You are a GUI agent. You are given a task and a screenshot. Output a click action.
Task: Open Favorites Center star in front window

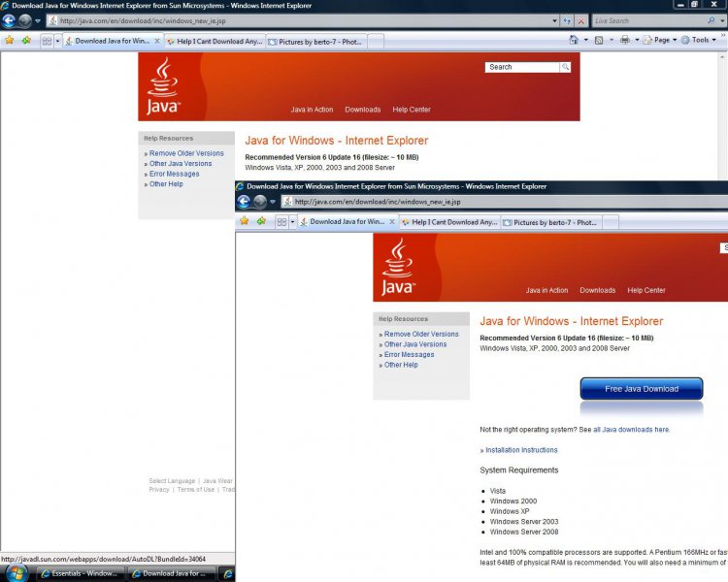click(245, 221)
